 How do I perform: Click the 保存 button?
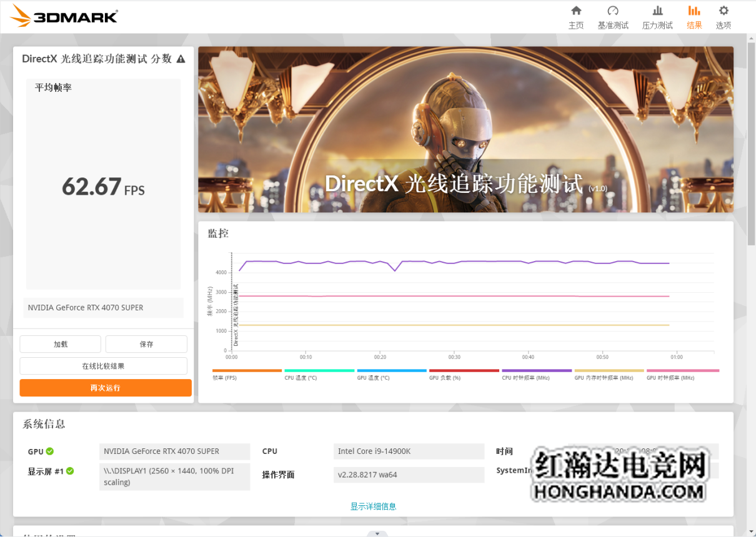pos(146,344)
